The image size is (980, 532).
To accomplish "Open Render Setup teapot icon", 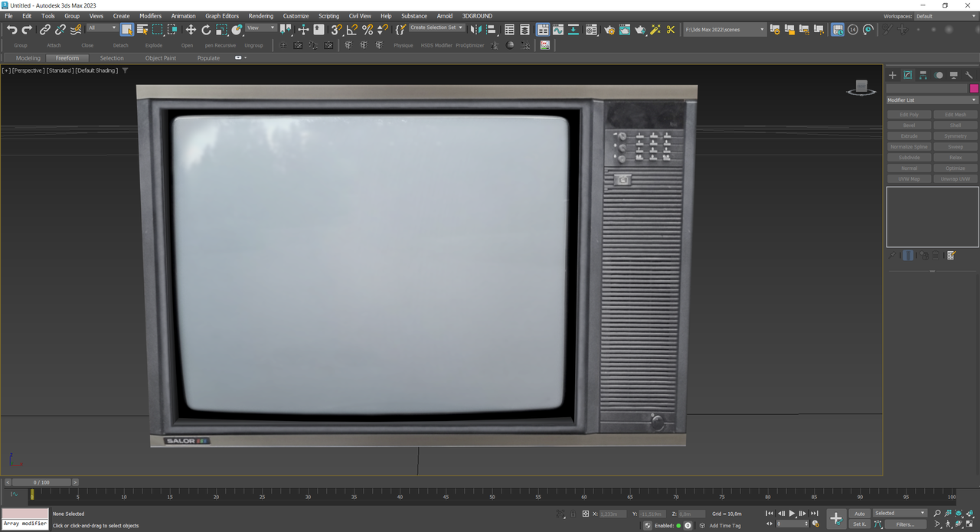I will coord(609,30).
